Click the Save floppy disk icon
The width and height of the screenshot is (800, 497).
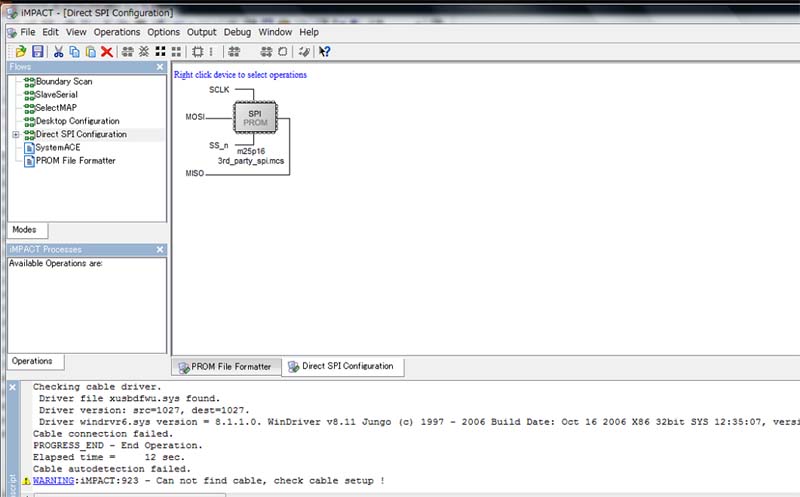(x=37, y=52)
